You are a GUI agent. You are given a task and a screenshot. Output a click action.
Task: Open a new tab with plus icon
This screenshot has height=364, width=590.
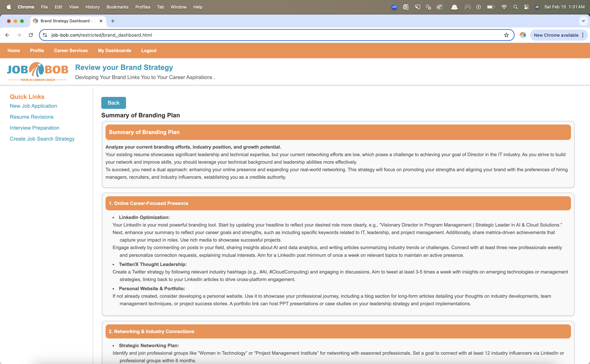tap(113, 21)
